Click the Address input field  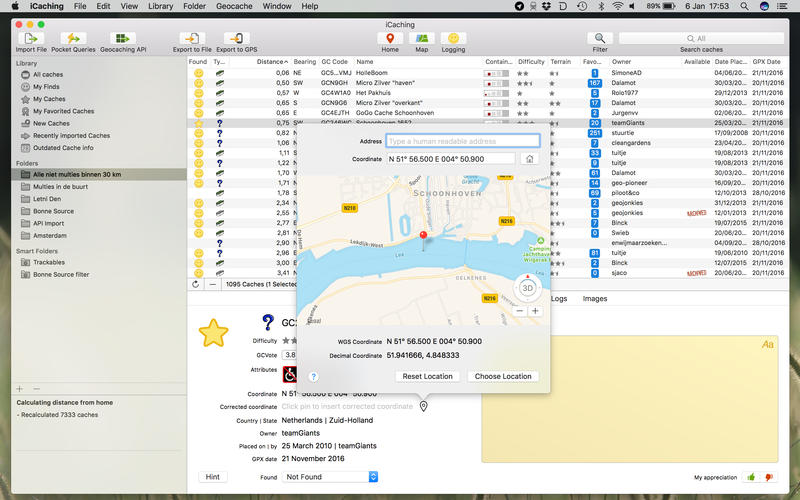coord(462,141)
